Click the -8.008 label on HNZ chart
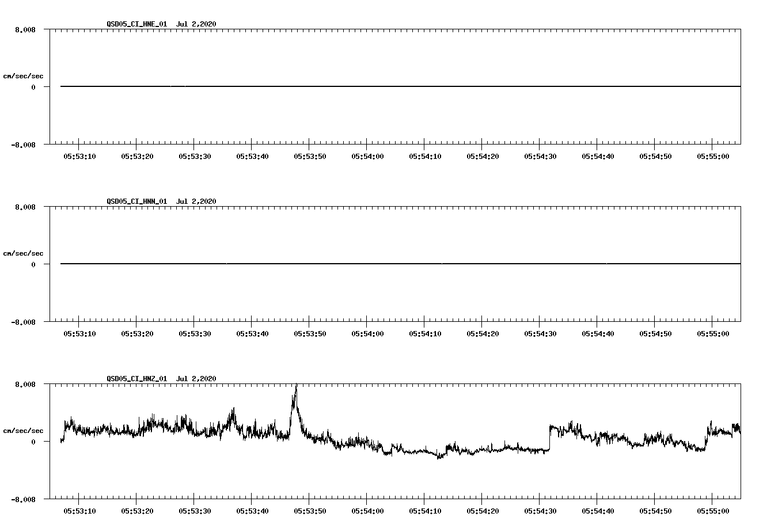Screen dimensions: 782x532 pyautogui.click(x=23, y=500)
